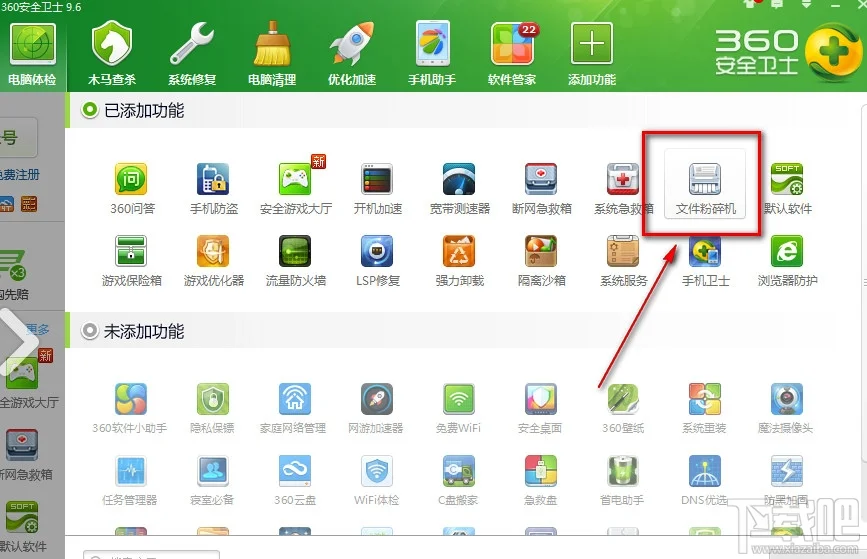Click the 免费注册 link in the left panel
The height and width of the screenshot is (559, 867).
20,174
